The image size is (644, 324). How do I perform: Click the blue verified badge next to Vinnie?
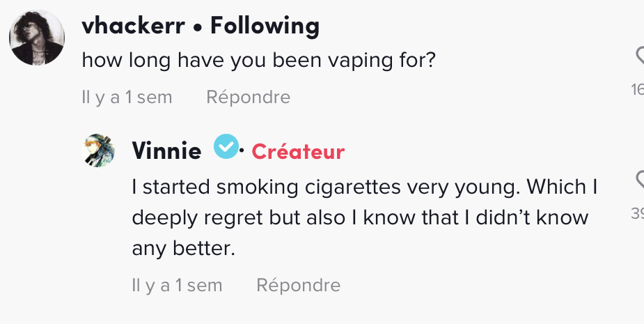pyautogui.click(x=226, y=146)
